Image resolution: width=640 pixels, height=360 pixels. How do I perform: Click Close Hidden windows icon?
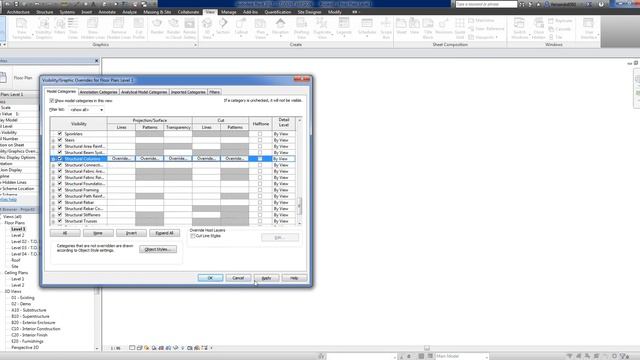pos(539,28)
